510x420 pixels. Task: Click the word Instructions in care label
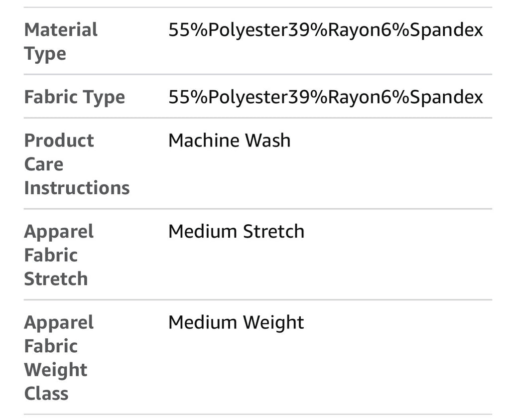77,188
